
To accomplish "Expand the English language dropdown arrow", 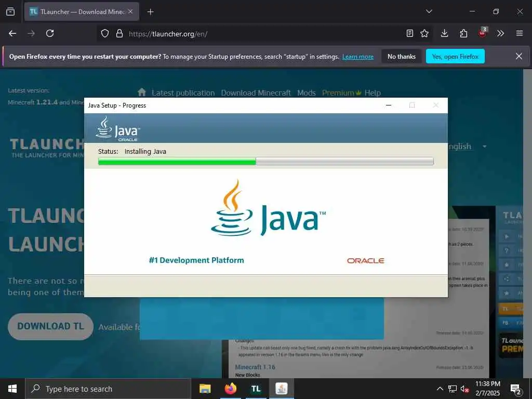I will pyautogui.click(x=485, y=147).
